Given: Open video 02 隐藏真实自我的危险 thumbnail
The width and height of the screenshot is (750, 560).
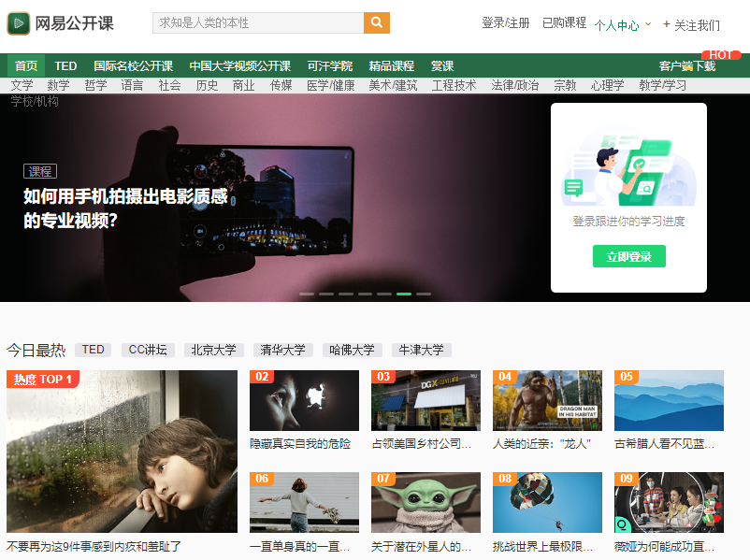Looking at the screenshot, I should (304, 401).
